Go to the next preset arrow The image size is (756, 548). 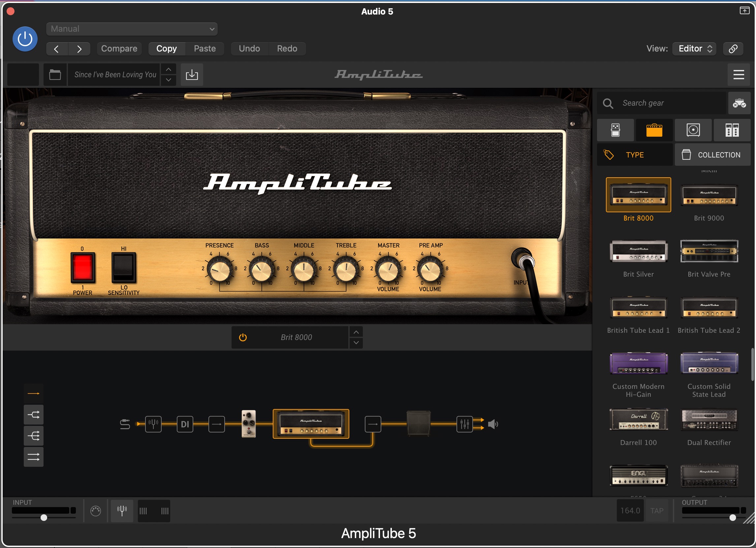tap(79, 49)
